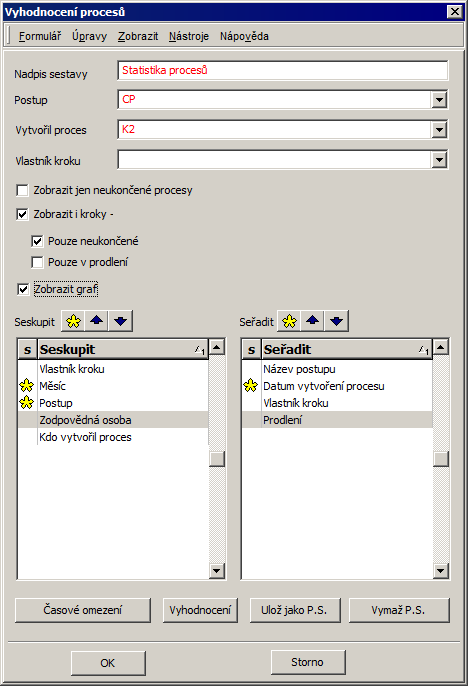Image resolution: width=468 pixels, height=686 pixels.
Task: Uncheck Pouze neukončené option
Action: (x=37, y=241)
